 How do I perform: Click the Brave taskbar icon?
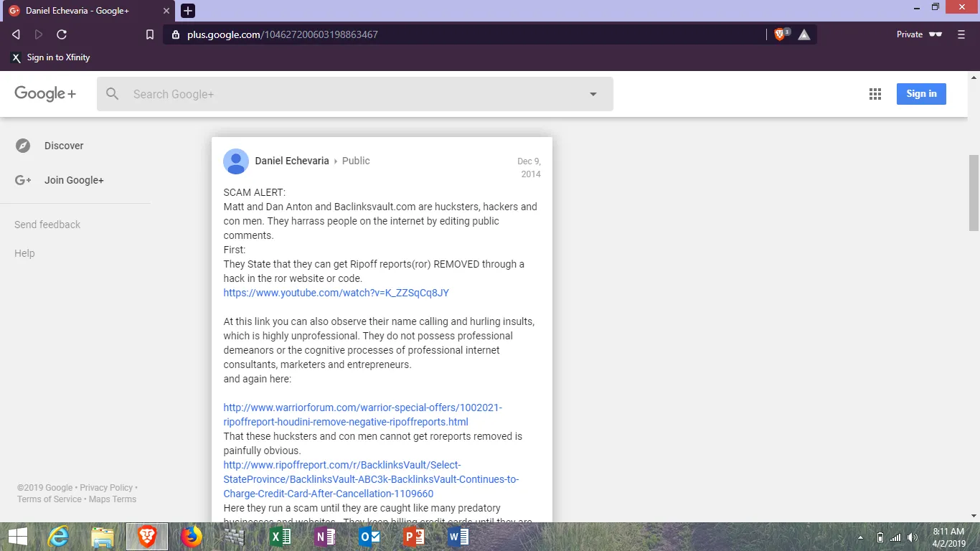pos(147,537)
